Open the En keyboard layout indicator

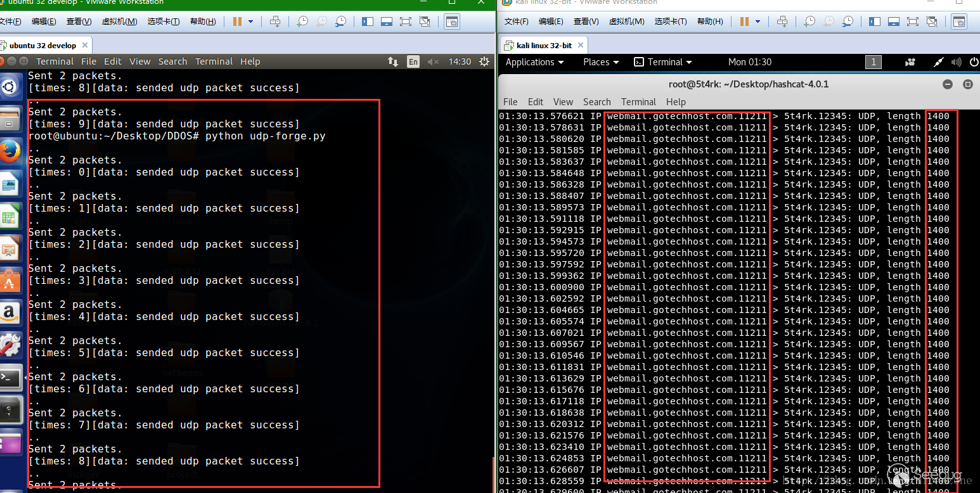point(413,61)
